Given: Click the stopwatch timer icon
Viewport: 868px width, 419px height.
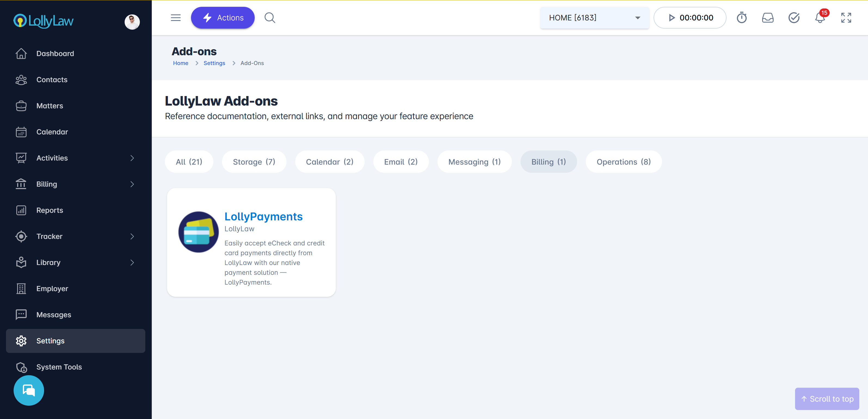Looking at the screenshot, I should 741,17.
